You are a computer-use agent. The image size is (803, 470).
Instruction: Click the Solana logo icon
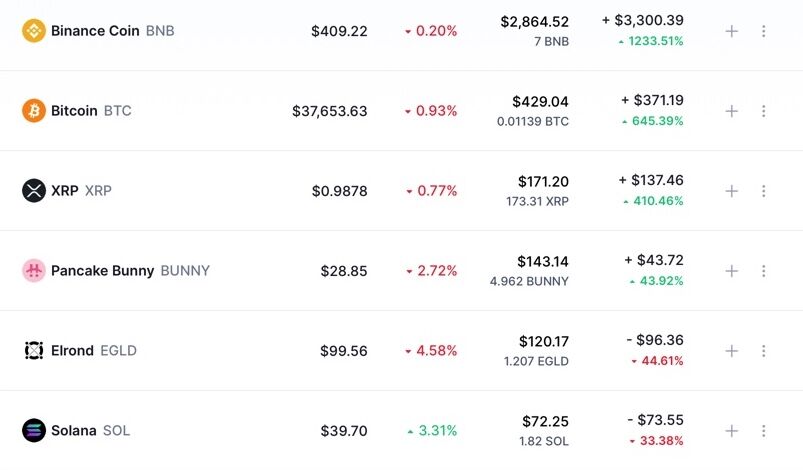[34, 431]
